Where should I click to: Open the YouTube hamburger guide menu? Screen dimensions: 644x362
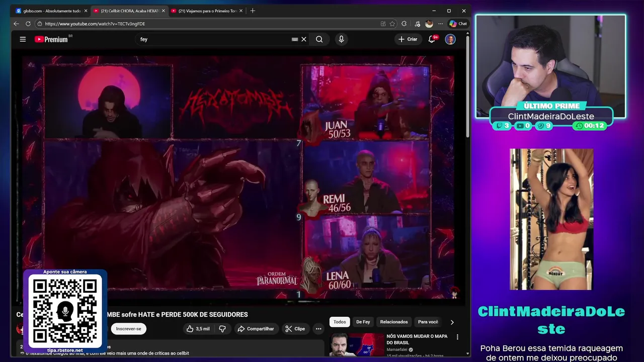coord(23,39)
